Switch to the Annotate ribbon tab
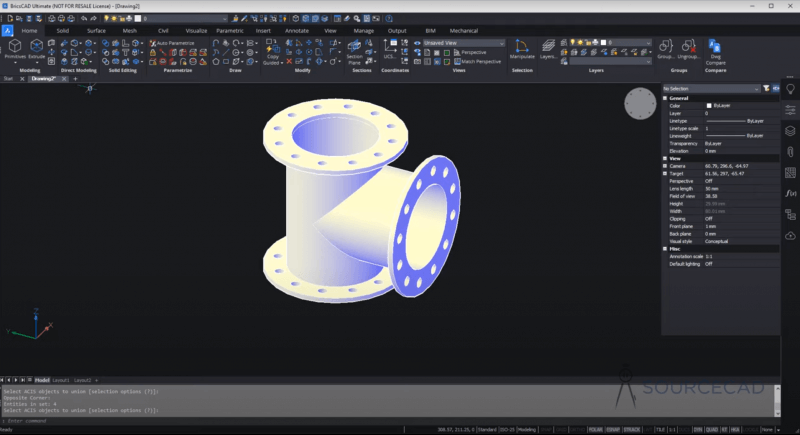 point(296,31)
